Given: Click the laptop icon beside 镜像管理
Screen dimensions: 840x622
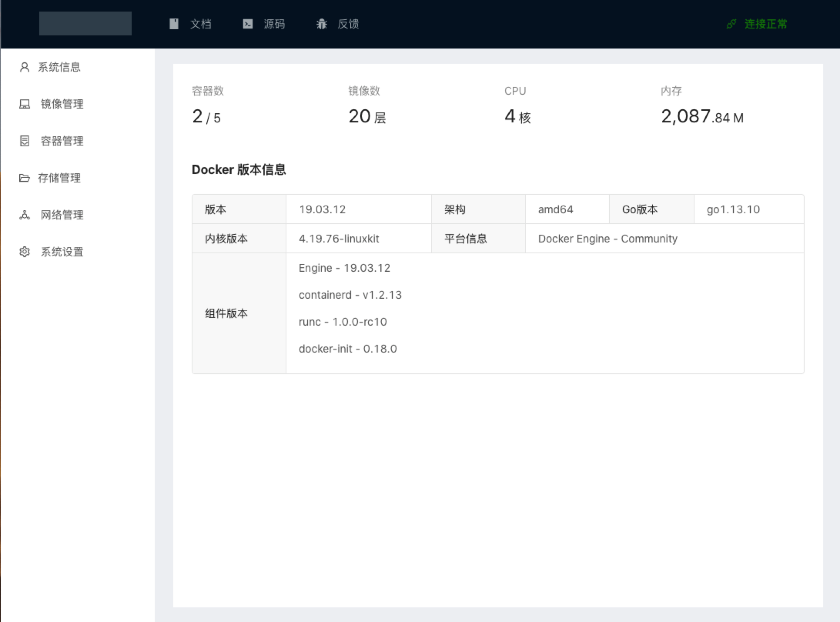Looking at the screenshot, I should [24, 104].
